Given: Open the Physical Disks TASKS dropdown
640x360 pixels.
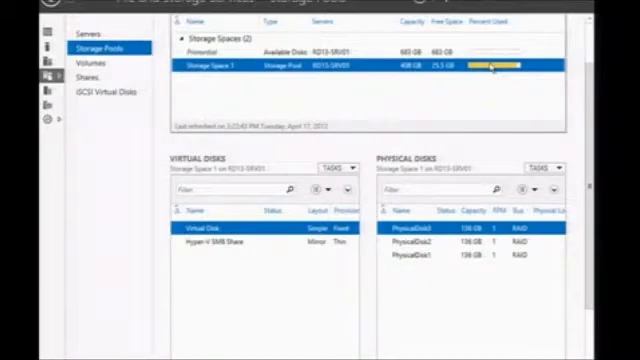Looking at the screenshot, I should coord(545,168).
